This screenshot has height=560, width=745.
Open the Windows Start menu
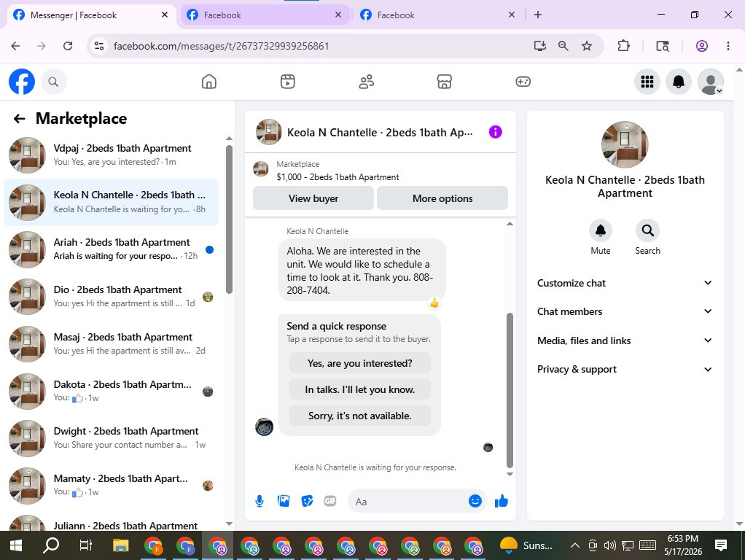tap(16, 545)
